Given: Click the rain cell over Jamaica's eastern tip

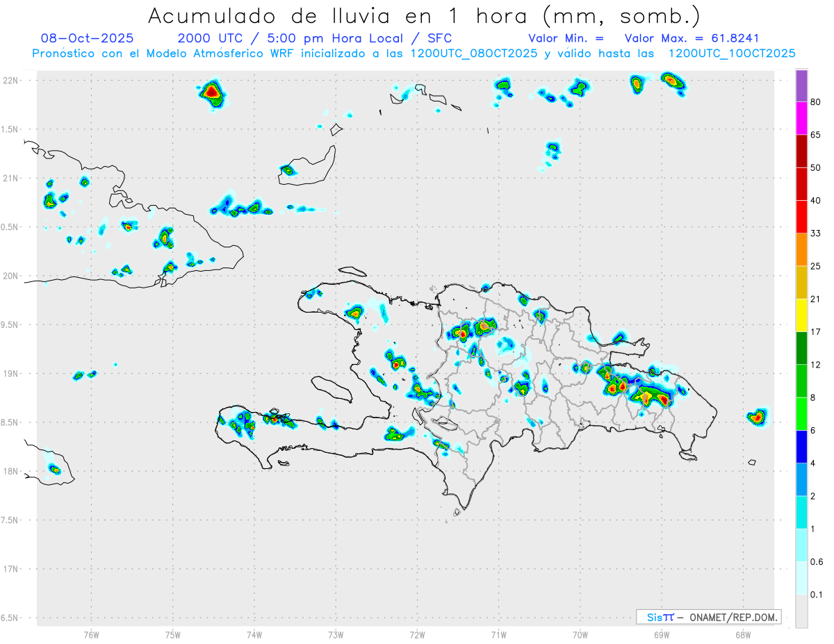Looking at the screenshot, I should pos(55,470).
